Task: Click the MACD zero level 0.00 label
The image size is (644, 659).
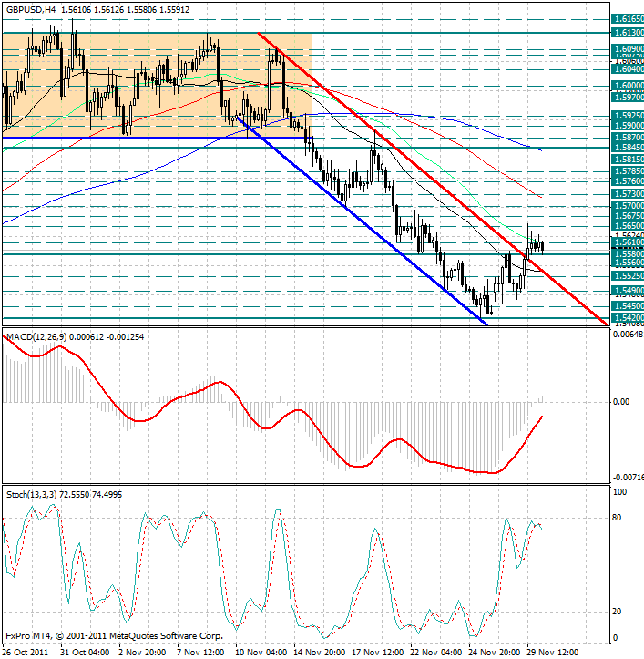Action: [x=621, y=402]
